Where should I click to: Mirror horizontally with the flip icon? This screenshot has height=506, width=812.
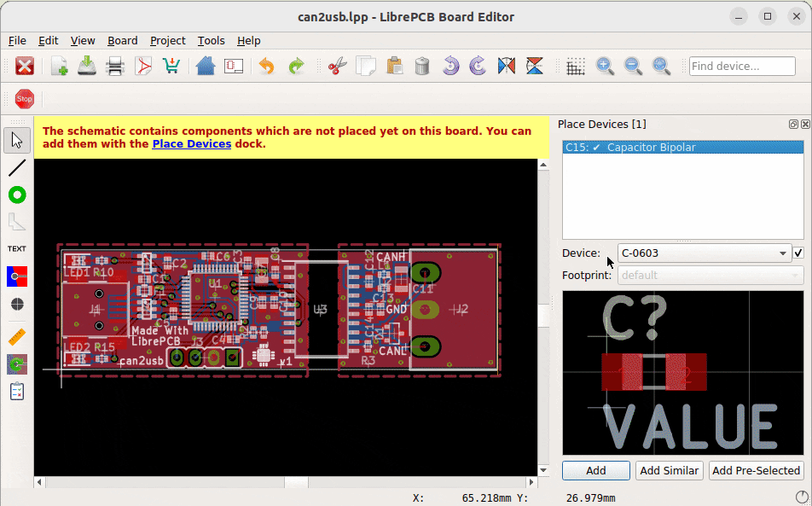(507, 67)
